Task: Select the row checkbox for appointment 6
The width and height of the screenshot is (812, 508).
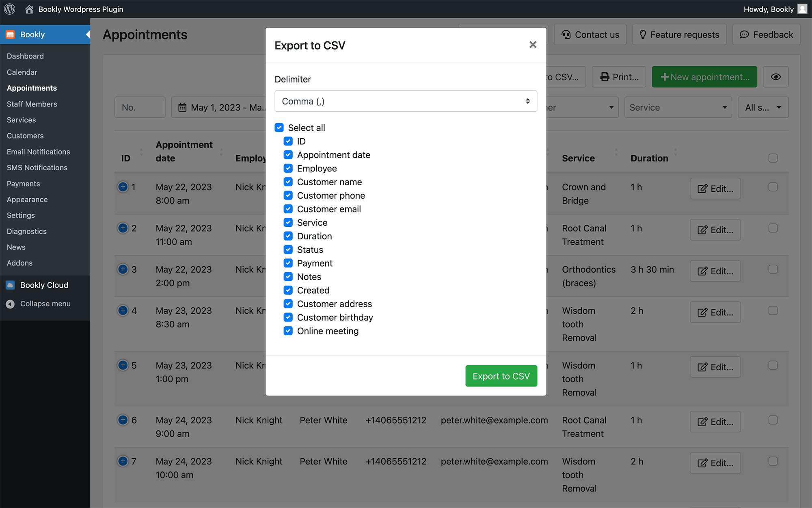Action: pyautogui.click(x=773, y=420)
